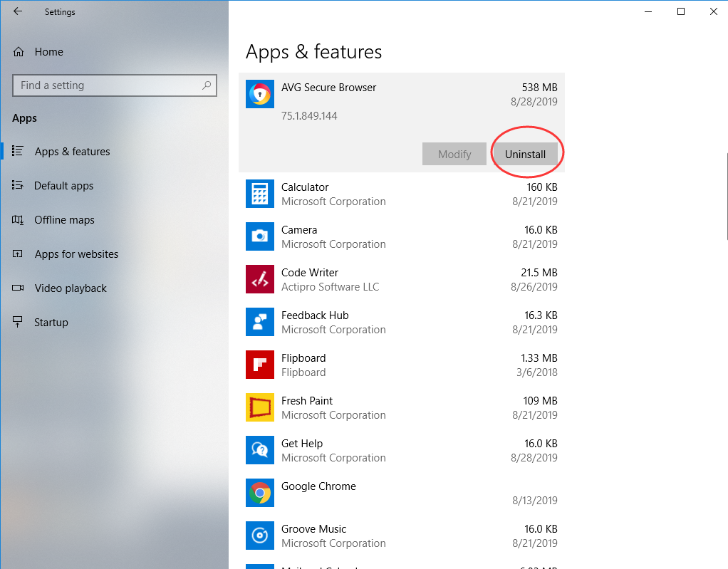Select the Get Help app icon
Image resolution: width=728 pixels, height=569 pixels.
260,450
